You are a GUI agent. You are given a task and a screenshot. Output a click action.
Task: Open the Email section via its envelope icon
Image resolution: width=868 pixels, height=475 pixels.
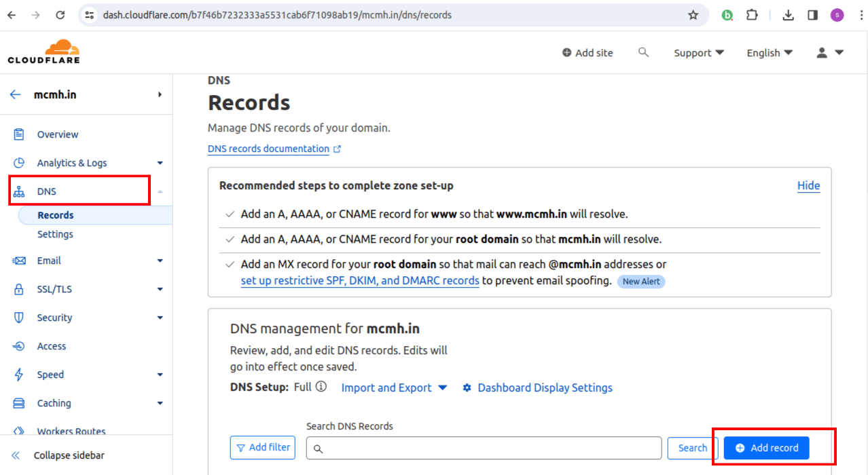point(19,260)
